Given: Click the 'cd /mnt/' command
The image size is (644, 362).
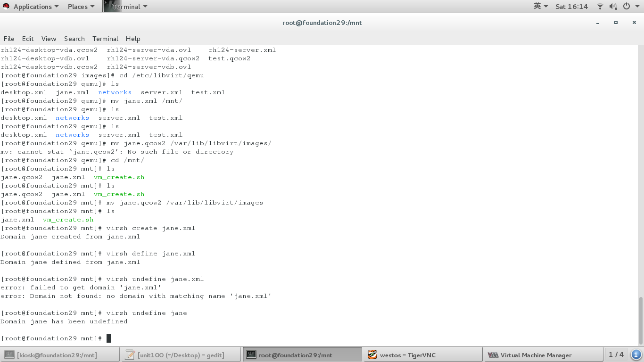Looking at the screenshot, I should (127, 160).
